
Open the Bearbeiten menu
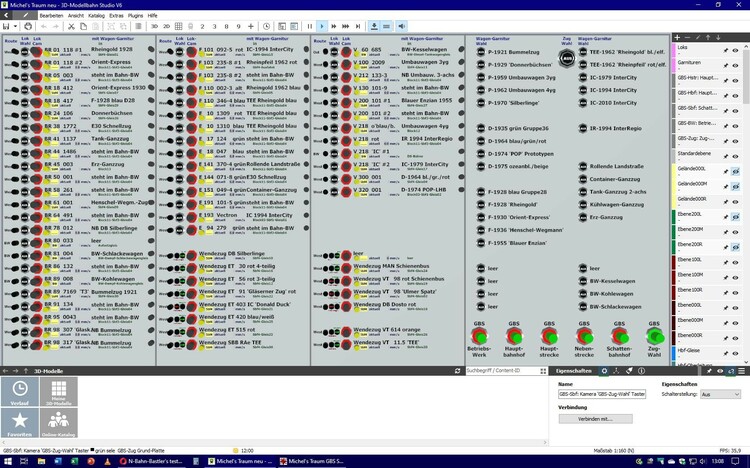(x=51, y=15)
